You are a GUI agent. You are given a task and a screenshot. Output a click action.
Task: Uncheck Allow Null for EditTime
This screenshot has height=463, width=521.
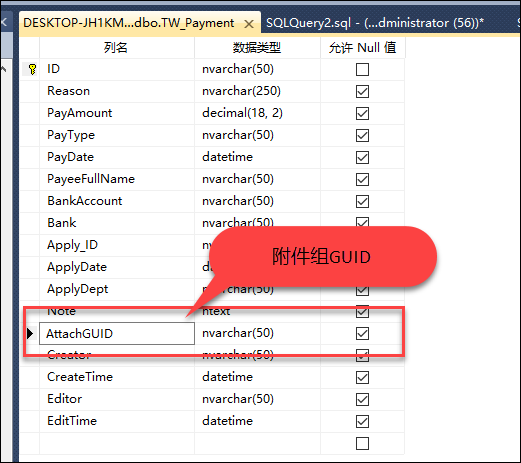[362, 421]
